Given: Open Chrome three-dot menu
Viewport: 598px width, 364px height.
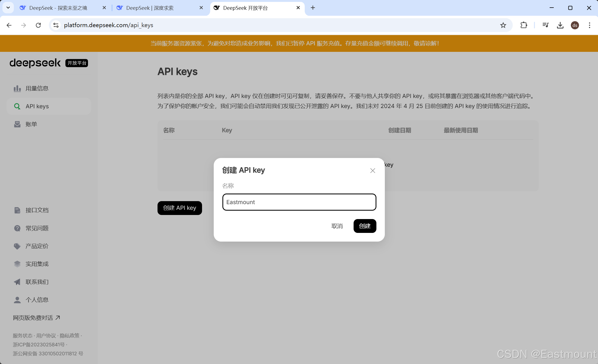Looking at the screenshot, I should [589, 25].
